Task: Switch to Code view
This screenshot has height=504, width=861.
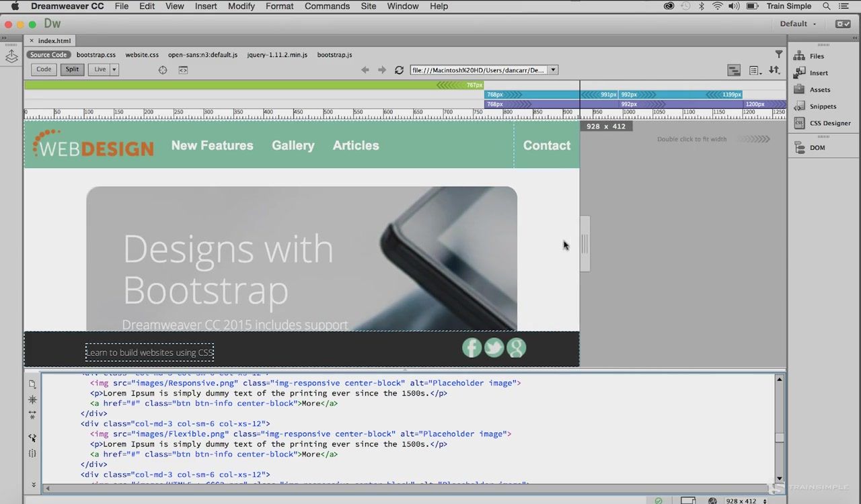Action: 44,69
